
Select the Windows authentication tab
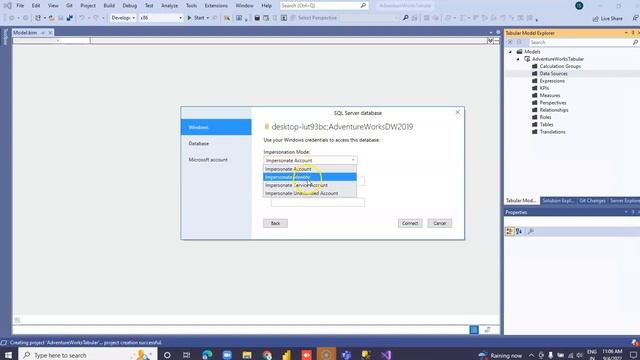point(216,127)
